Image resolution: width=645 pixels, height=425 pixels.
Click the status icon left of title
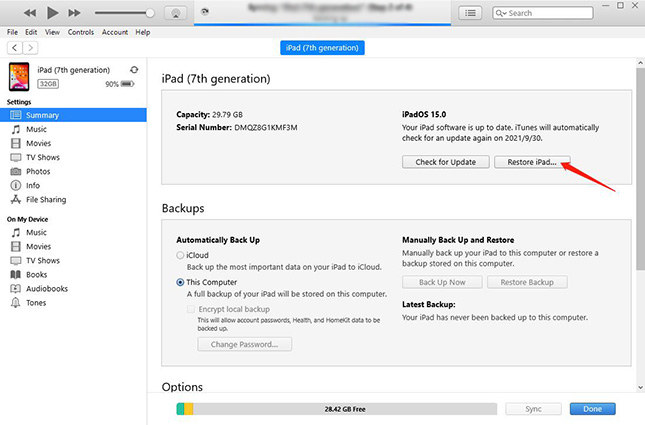click(205, 12)
